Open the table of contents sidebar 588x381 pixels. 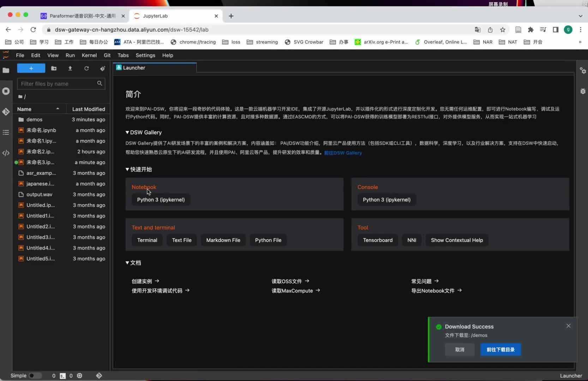[6, 132]
